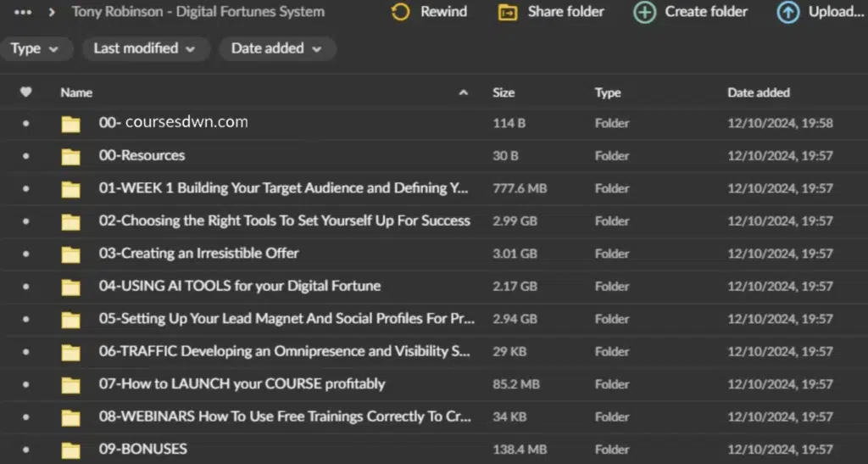Click the Upload... button label

pyautogui.click(x=837, y=12)
